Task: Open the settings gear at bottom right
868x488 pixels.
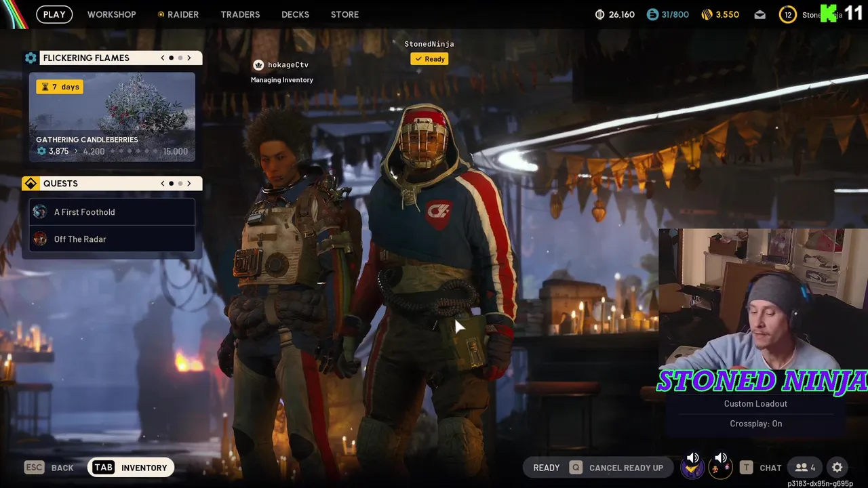Action: [837, 468]
